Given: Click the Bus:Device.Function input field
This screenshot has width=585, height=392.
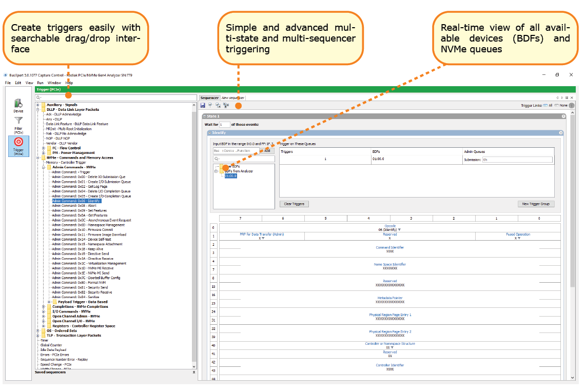Looking at the screenshot, I should 236,151.
